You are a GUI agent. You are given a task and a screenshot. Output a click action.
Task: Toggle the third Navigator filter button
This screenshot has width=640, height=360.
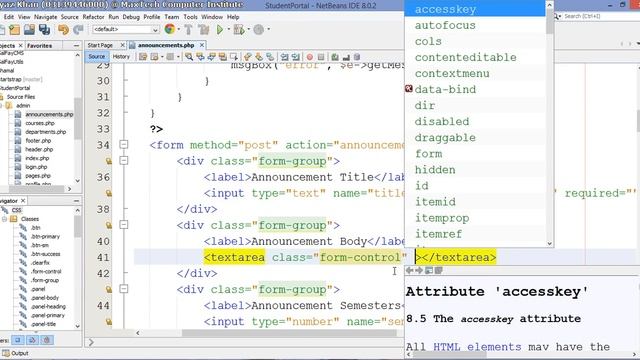tap(47, 340)
